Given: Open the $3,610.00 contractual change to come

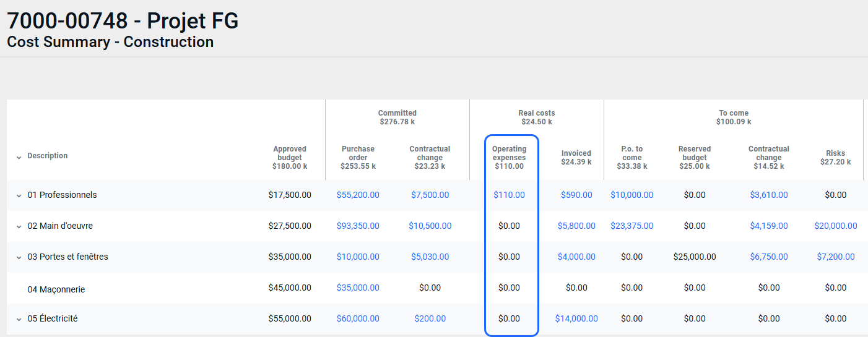Looking at the screenshot, I should tap(769, 195).
